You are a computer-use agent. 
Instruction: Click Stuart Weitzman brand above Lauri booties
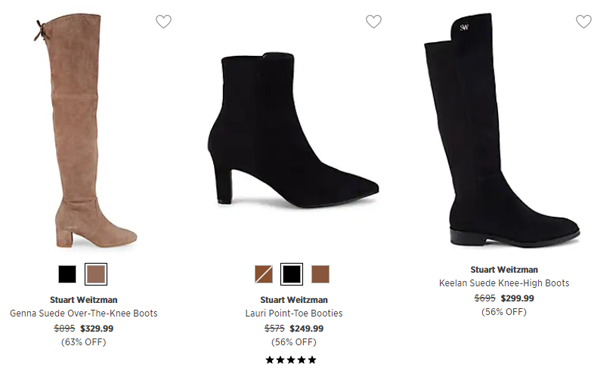pos(294,300)
